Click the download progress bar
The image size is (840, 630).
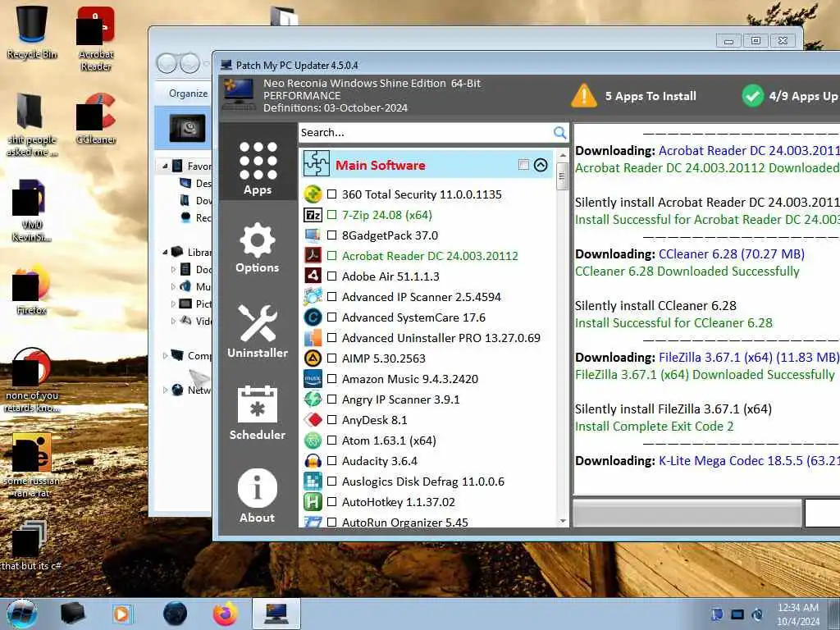(x=687, y=514)
